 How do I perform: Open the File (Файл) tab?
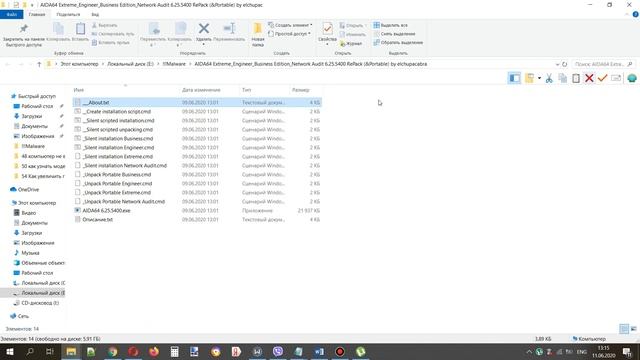click(11, 14)
